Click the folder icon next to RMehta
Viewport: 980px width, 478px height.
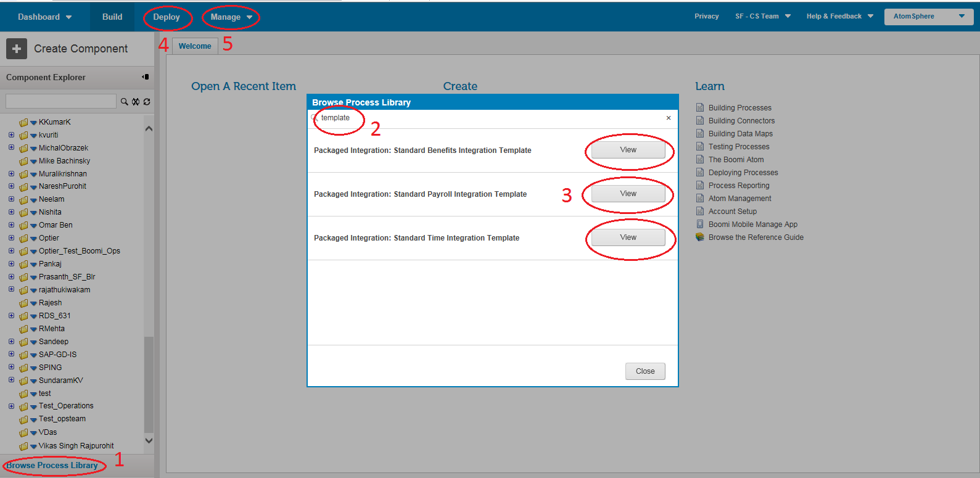(23, 329)
